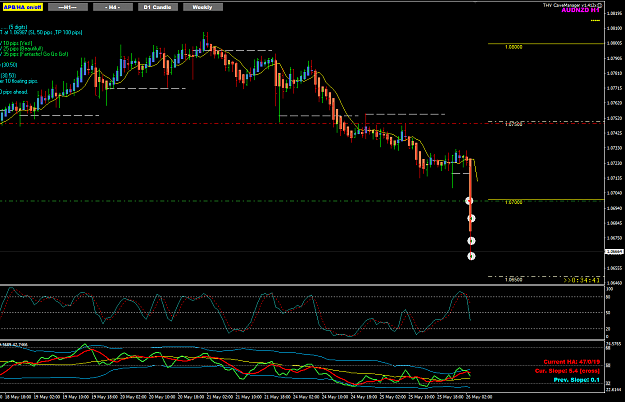Select the 1.06500 level label
Viewport: 625px width, 402px height.
513,280
